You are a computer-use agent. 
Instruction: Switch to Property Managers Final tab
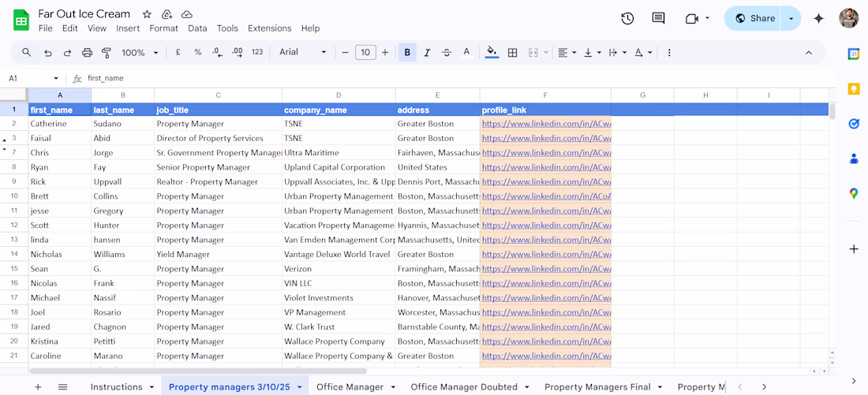[597, 386]
